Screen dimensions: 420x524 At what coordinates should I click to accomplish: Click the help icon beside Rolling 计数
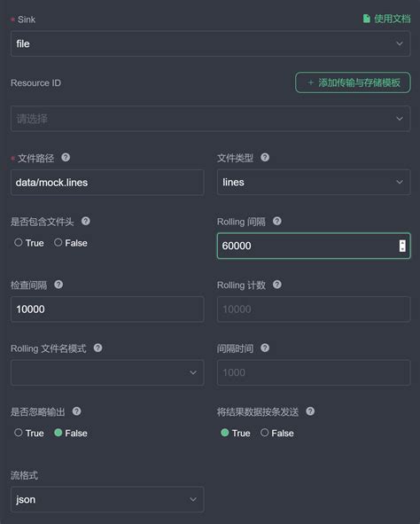276,285
